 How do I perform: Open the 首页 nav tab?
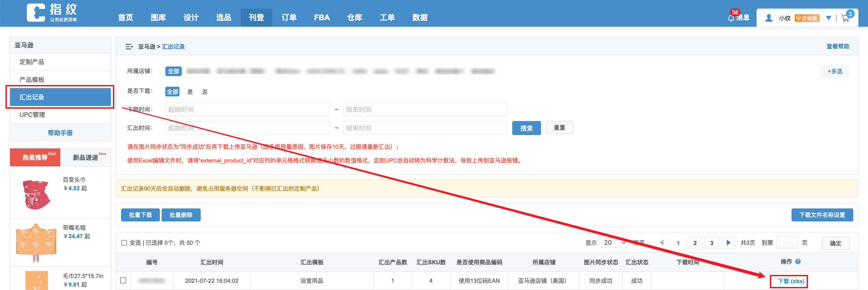point(126,17)
